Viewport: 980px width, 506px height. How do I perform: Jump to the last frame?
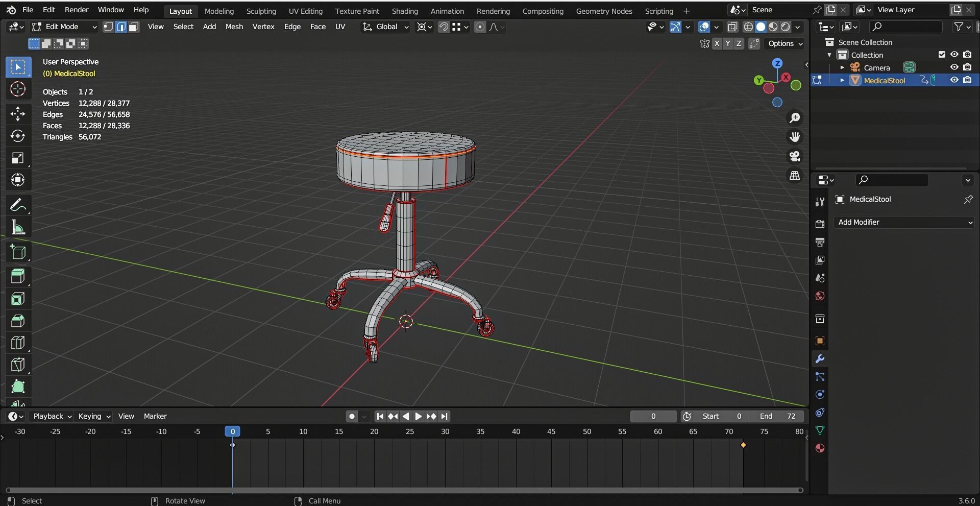coord(444,417)
